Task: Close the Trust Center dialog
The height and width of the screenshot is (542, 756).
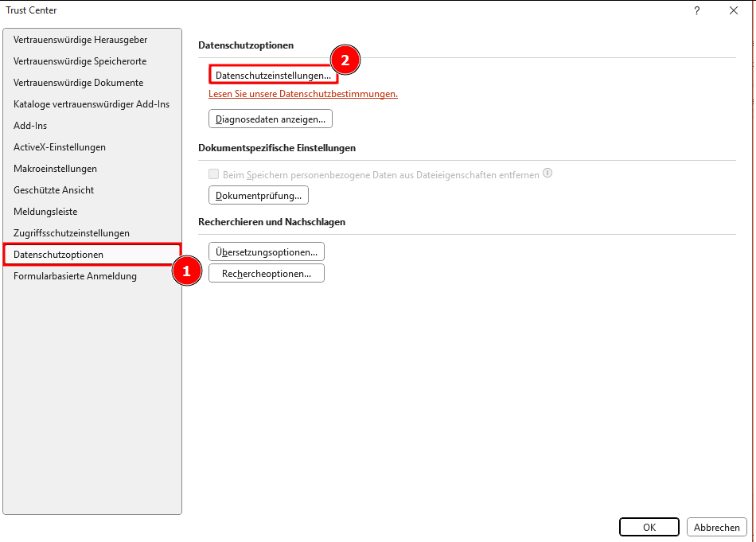Action: pos(734,10)
